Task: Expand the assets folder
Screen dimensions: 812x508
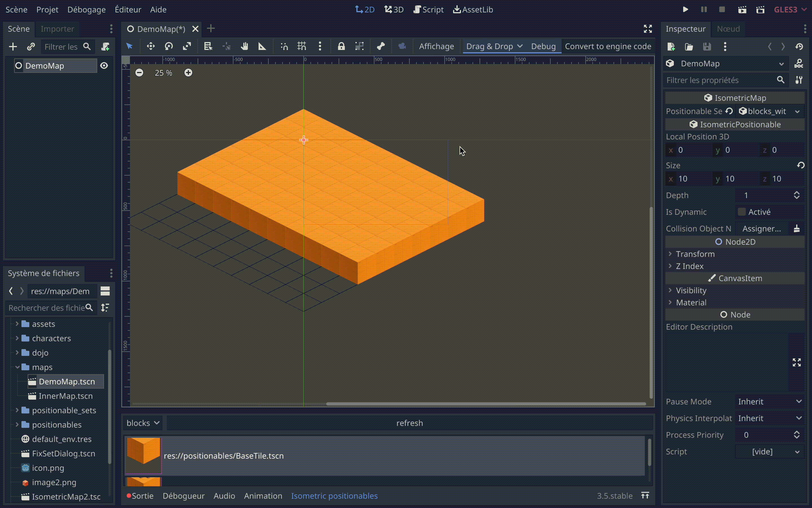Action: 17,324
